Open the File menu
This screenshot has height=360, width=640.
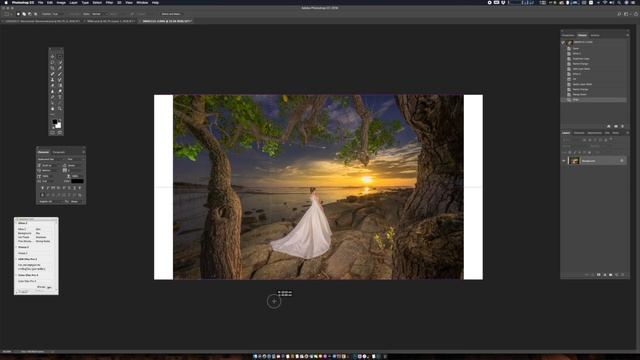point(40,2)
